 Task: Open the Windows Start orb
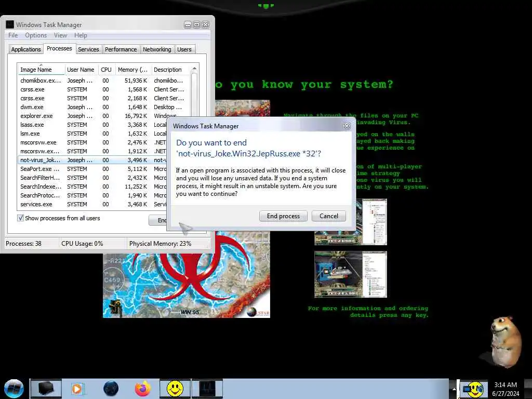tap(14, 389)
